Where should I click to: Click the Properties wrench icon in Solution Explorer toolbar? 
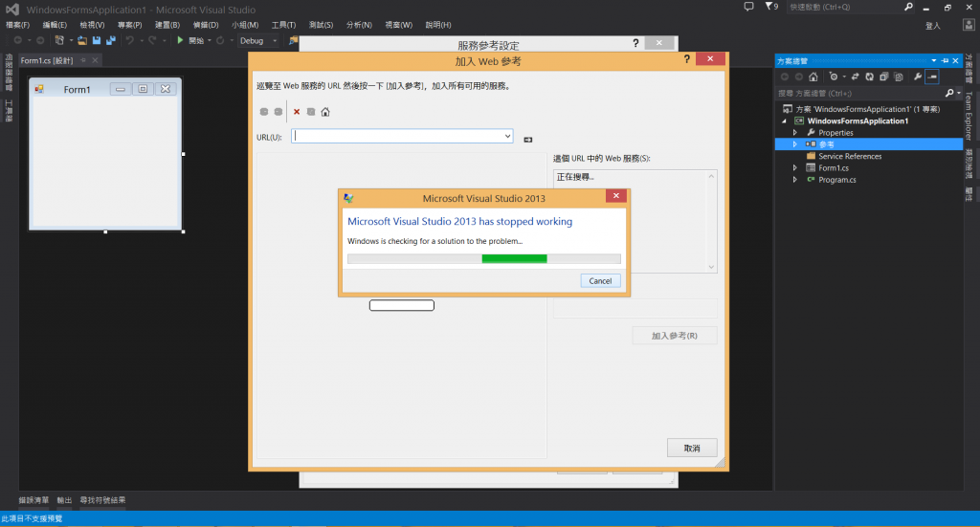[918, 77]
